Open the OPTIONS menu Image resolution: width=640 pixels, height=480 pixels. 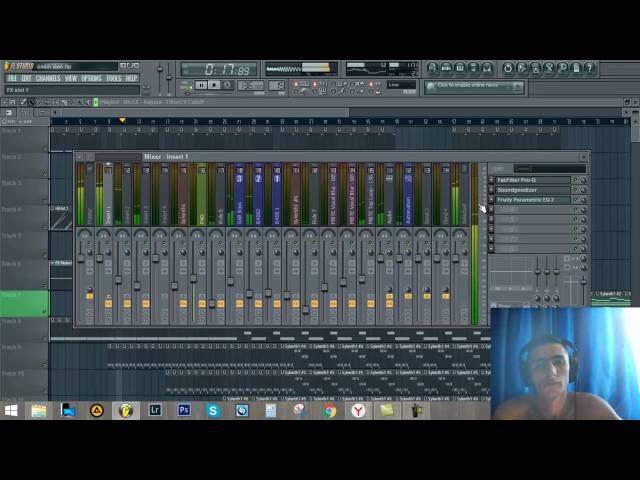tap(91, 78)
